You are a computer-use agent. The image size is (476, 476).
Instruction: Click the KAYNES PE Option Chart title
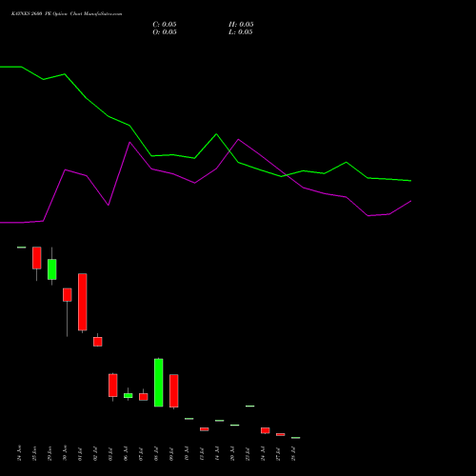[67, 14]
